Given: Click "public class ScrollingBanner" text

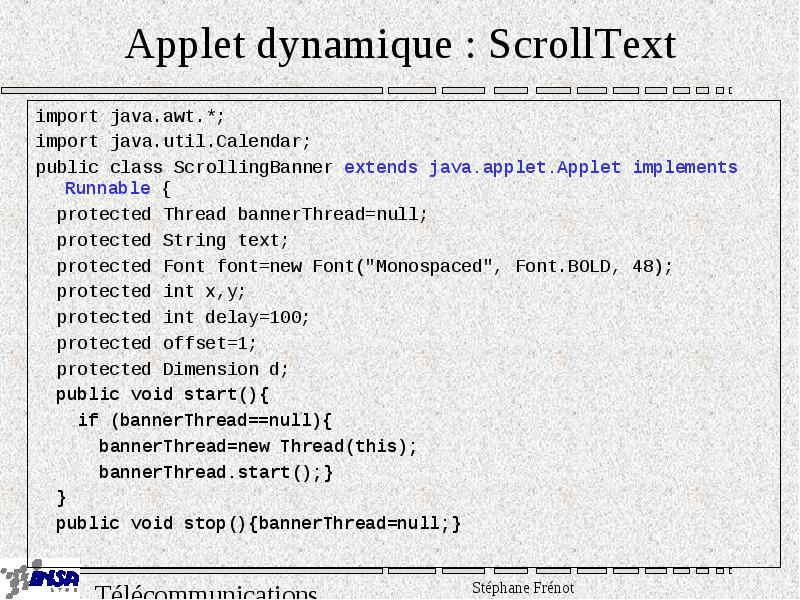Looking at the screenshot, I should (184, 167).
